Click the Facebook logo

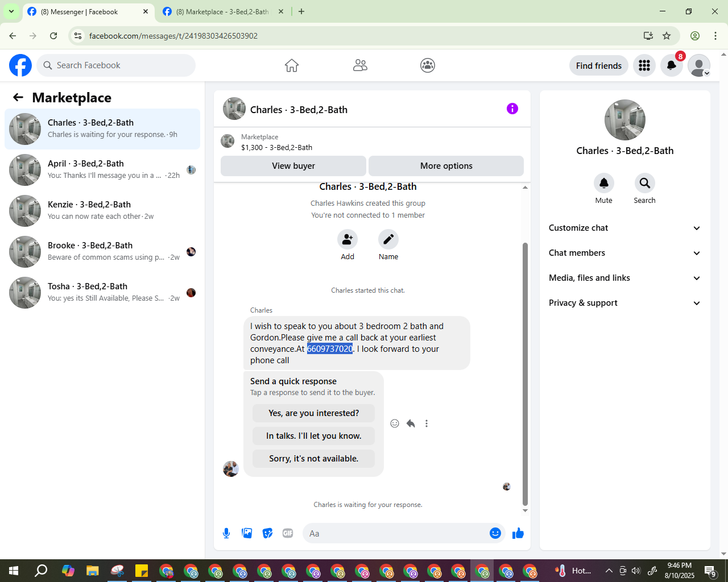tap(20, 65)
